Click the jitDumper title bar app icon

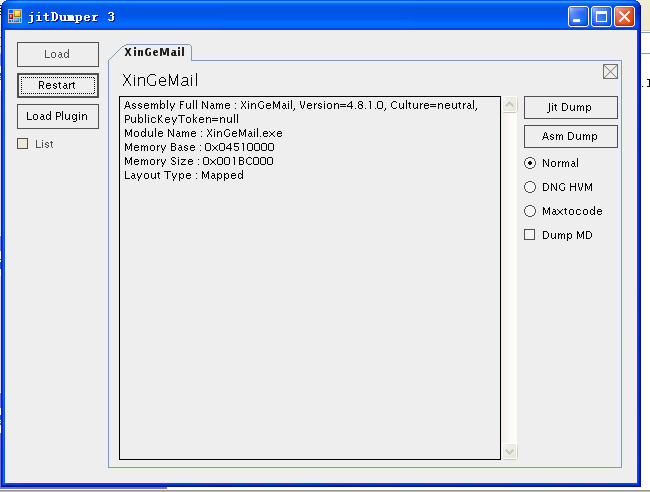[15, 17]
